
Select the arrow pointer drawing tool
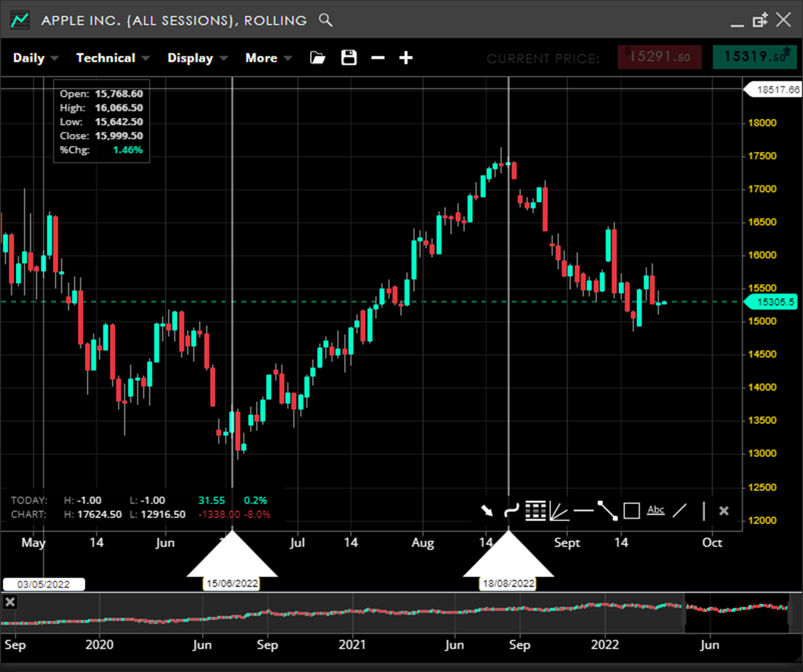pos(487,511)
